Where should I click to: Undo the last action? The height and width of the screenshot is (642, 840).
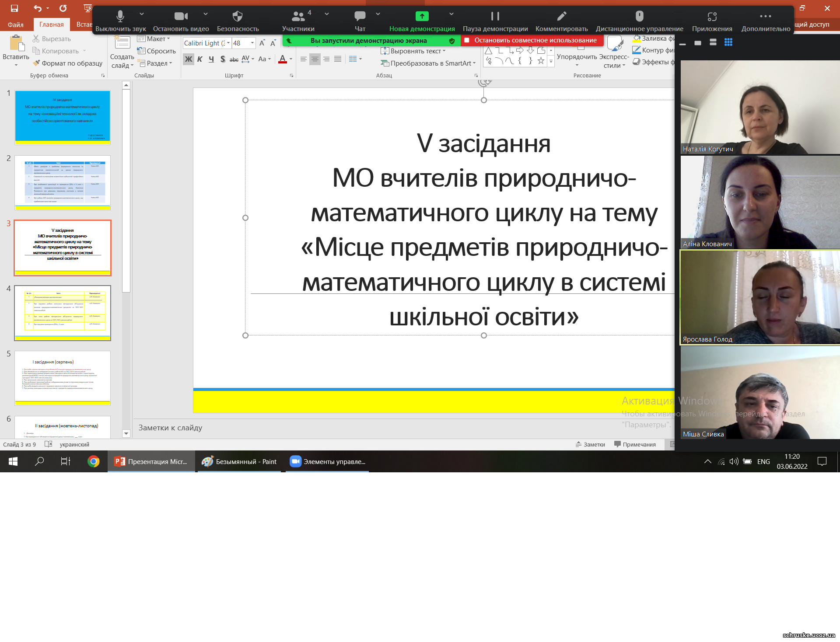point(38,8)
